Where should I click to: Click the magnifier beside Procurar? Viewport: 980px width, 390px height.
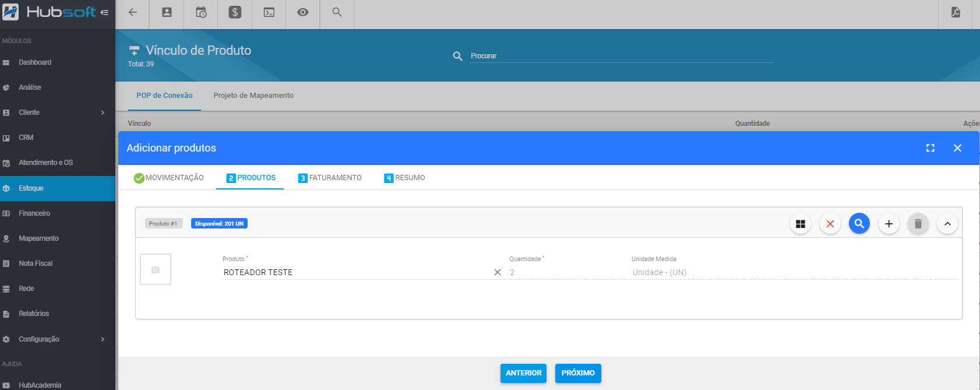coord(458,56)
